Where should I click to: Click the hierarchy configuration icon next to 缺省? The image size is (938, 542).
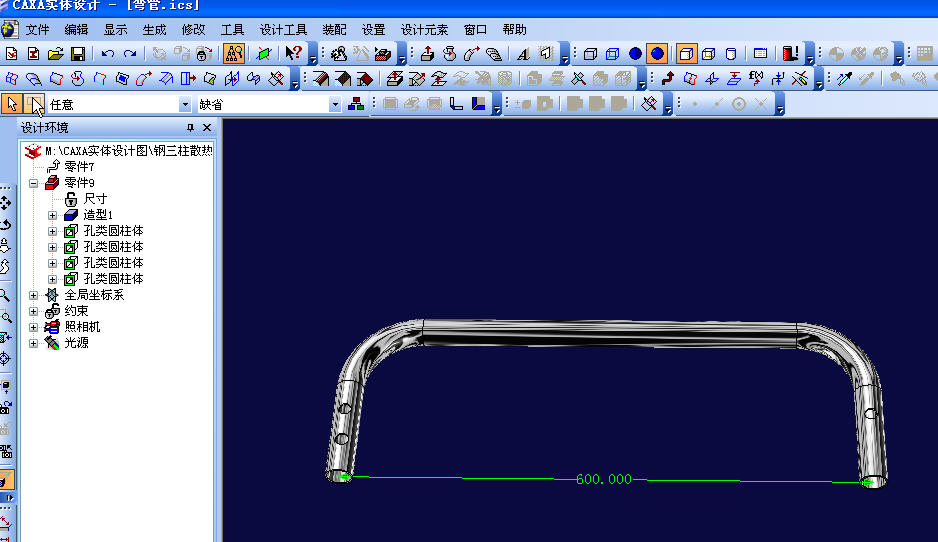pyautogui.click(x=356, y=105)
